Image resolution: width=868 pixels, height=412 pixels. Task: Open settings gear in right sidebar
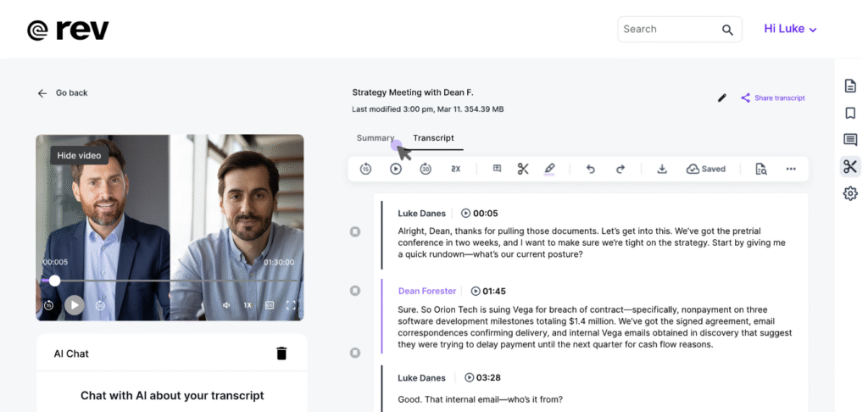point(850,193)
